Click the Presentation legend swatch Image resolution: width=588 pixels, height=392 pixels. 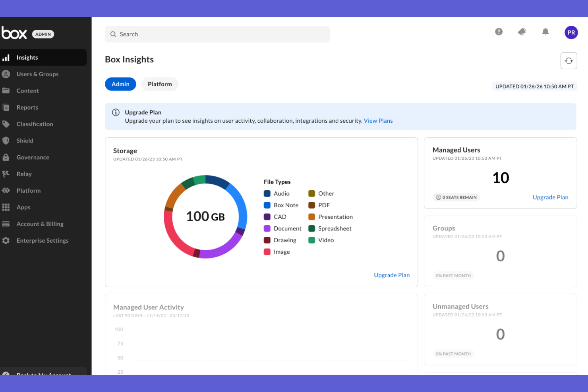click(x=312, y=217)
